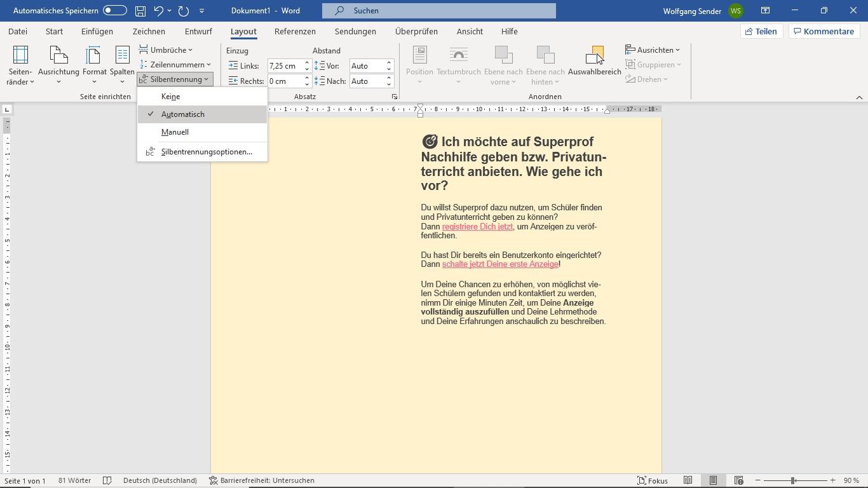Switch to the Überprüfen tab
The height and width of the screenshot is (488, 868).
pyautogui.click(x=416, y=31)
